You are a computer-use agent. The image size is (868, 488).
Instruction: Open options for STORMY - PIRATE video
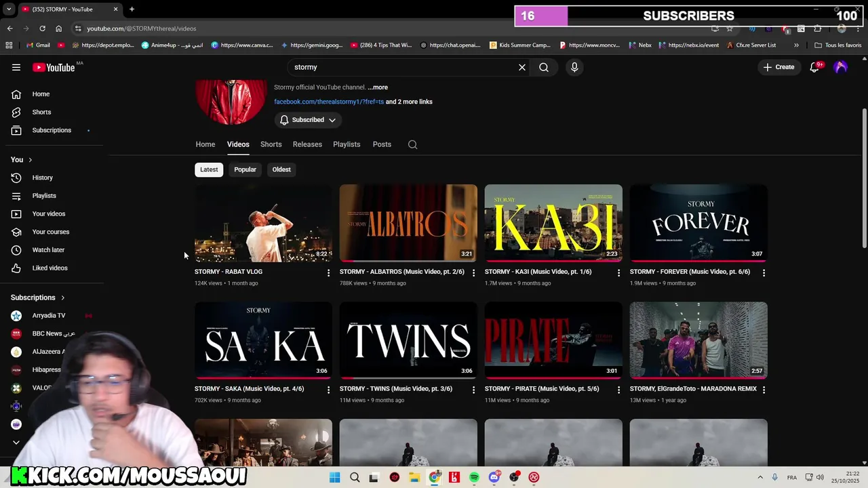coord(618,390)
